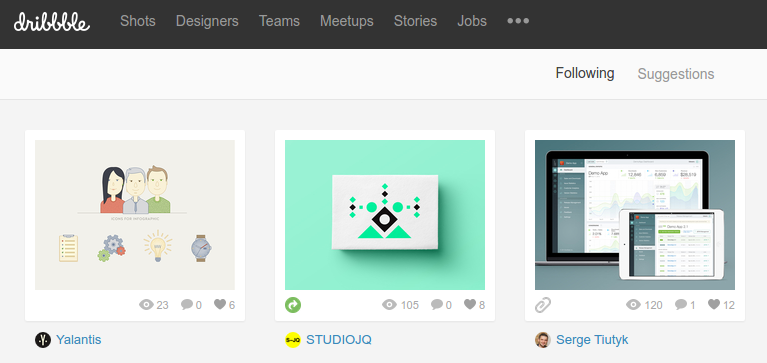Open the infographic icons shot thumbnail
The image size is (767, 363).
pos(135,215)
